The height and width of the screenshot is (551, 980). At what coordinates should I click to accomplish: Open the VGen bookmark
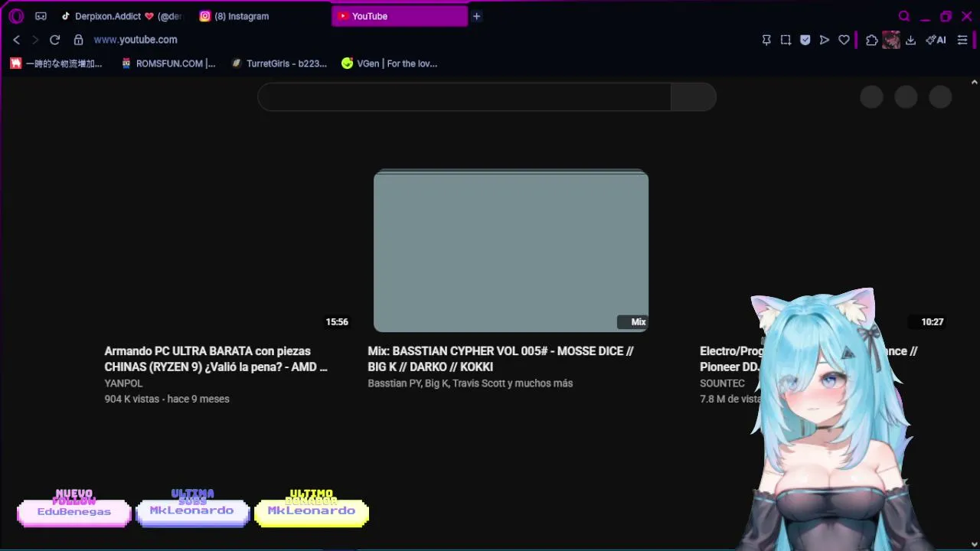pos(390,64)
